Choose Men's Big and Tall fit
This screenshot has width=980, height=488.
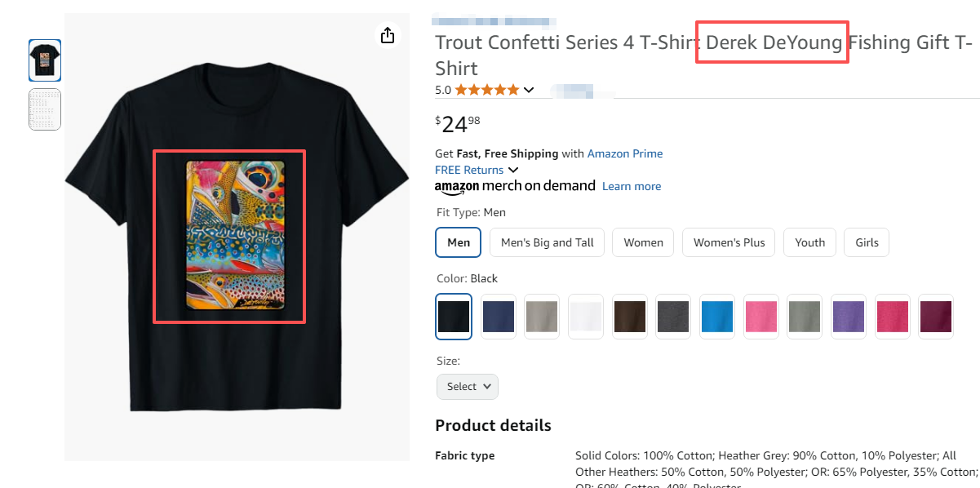tap(547, 242)
